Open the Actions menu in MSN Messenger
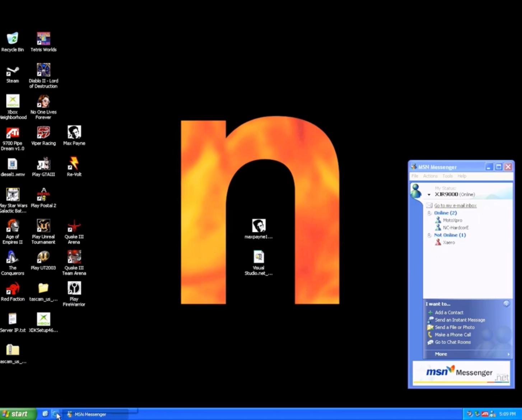The height and width of the screenshot is (420, 522). (x=430, y=176)
